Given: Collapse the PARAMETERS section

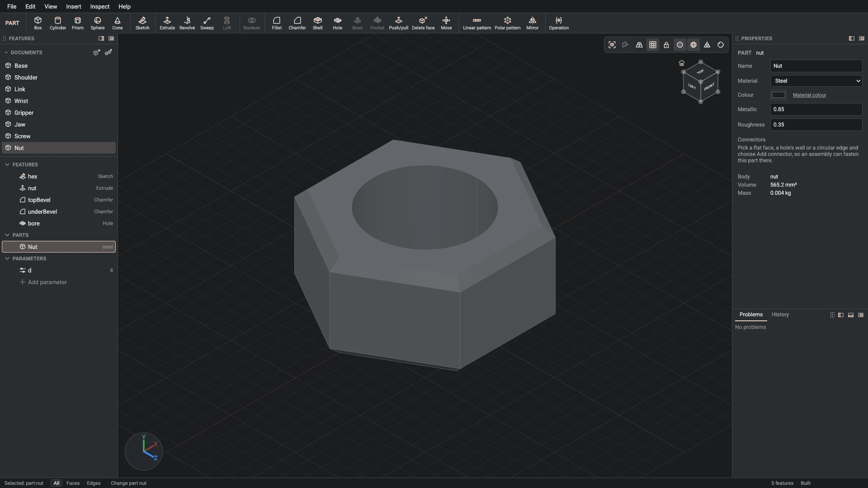Looking at the screenshot, I should (7, 258).
